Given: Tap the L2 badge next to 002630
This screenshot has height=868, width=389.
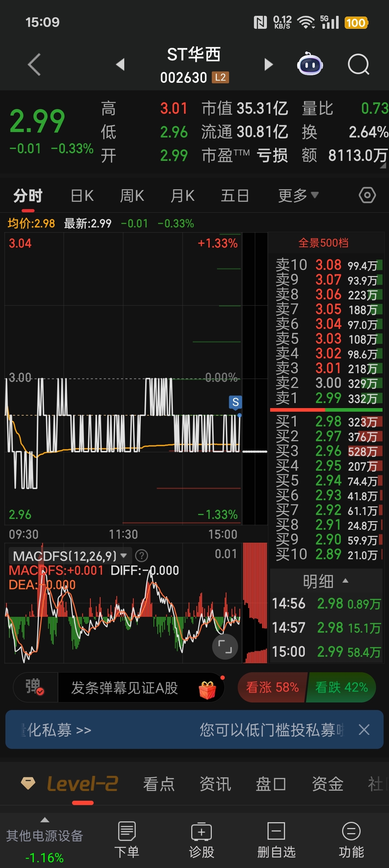Looking at the screenshot, I should tap(220, 77).
